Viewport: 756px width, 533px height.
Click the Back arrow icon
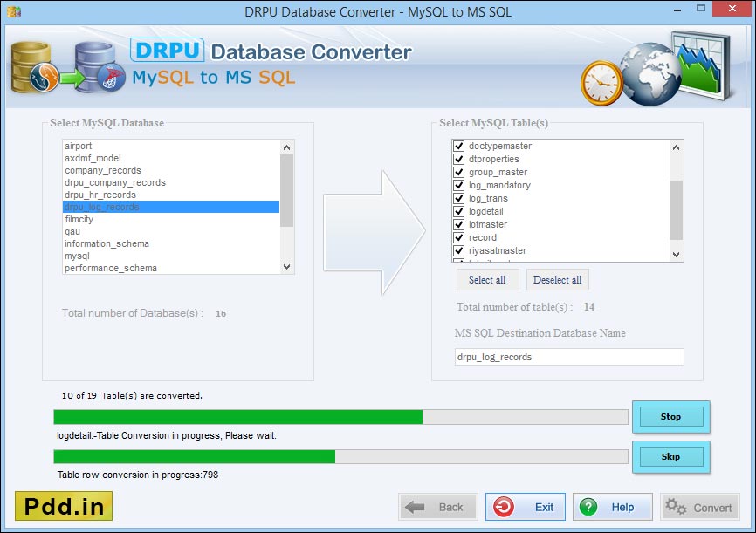coord(415,507)
